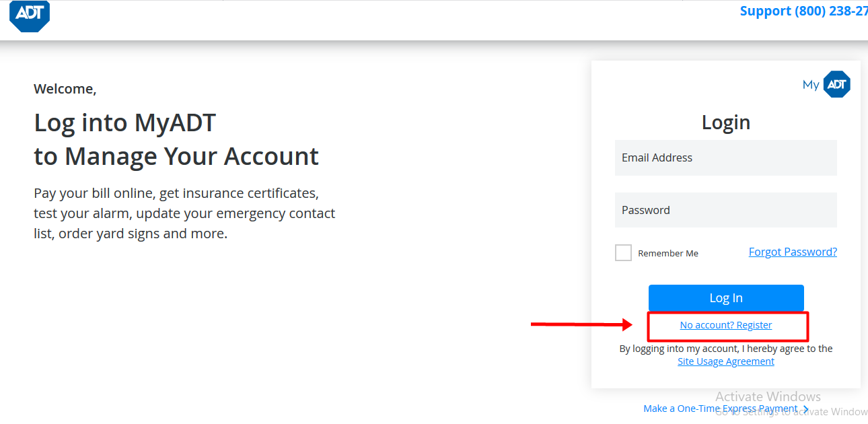Click the MyADT logo in the login card

826,84
